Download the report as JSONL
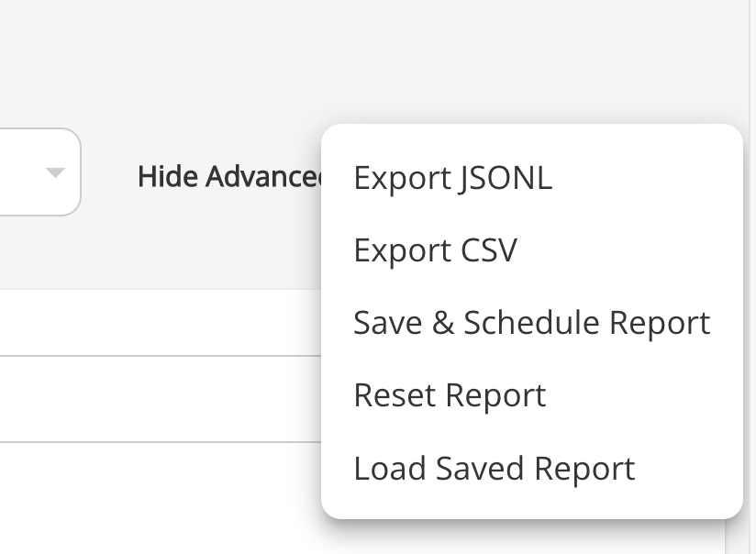This screenshot has height=554, width=756. [x=452, y=178]
